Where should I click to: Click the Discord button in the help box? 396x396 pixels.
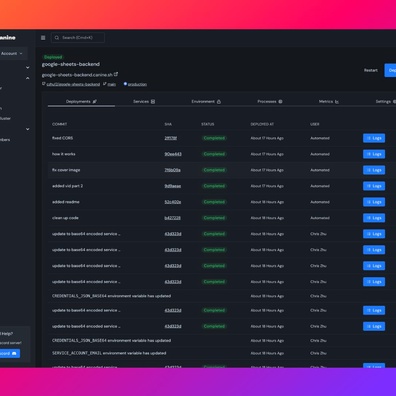[9, 353]
